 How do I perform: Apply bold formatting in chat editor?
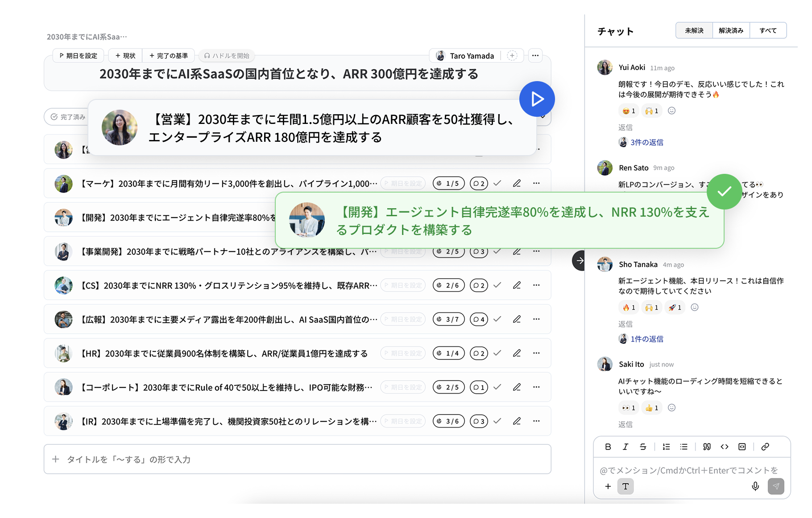click(608, 447)
